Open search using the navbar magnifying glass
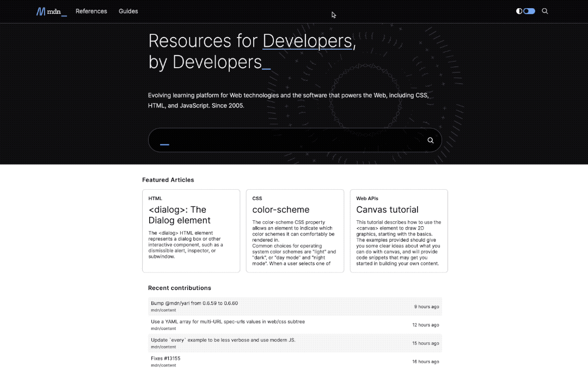This screenshot has height=368, width=588. tap(544, 11)
